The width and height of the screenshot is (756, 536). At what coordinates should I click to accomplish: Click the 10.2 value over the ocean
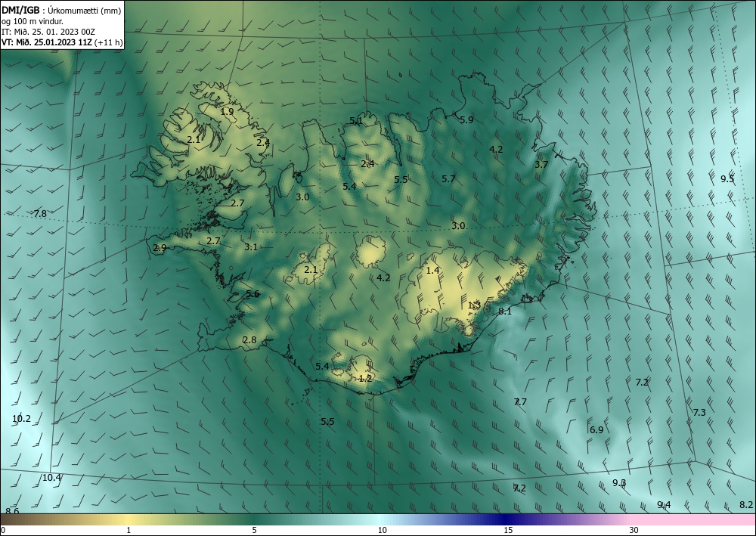coord(21,418)
